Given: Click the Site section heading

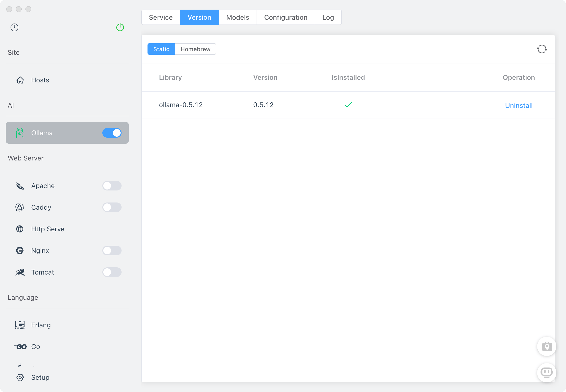Looking at the screenshot, I should click(x=13, y=53).
